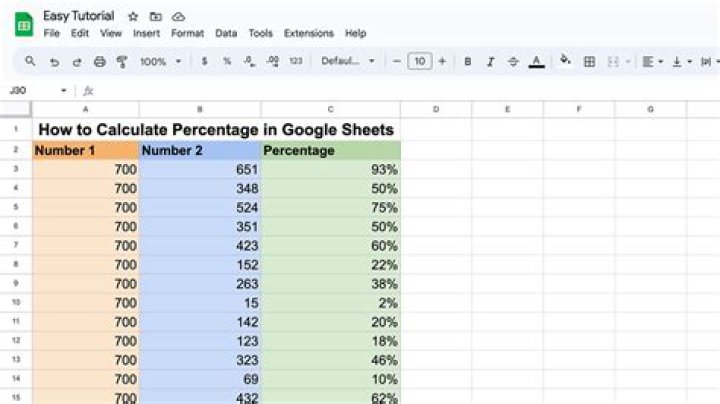Click the font size field showing 10
This screenshot has width=720, height=404.
(x=420, y=61)
